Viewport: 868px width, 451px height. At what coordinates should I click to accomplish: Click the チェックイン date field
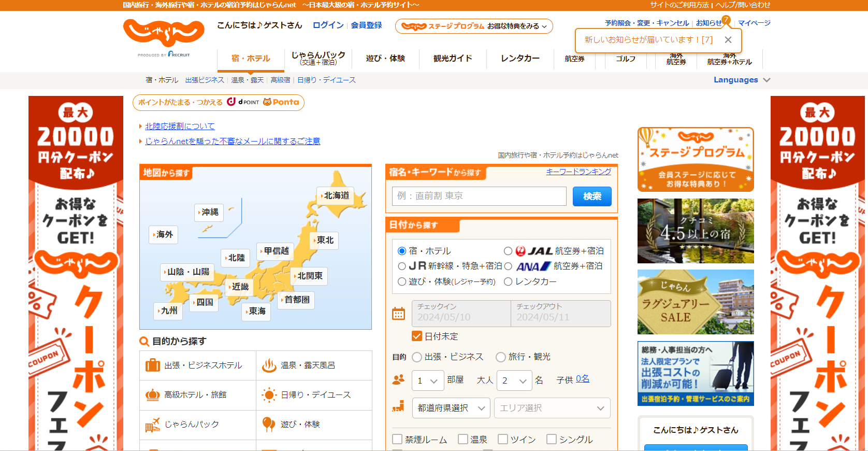(x=461, y=313)
